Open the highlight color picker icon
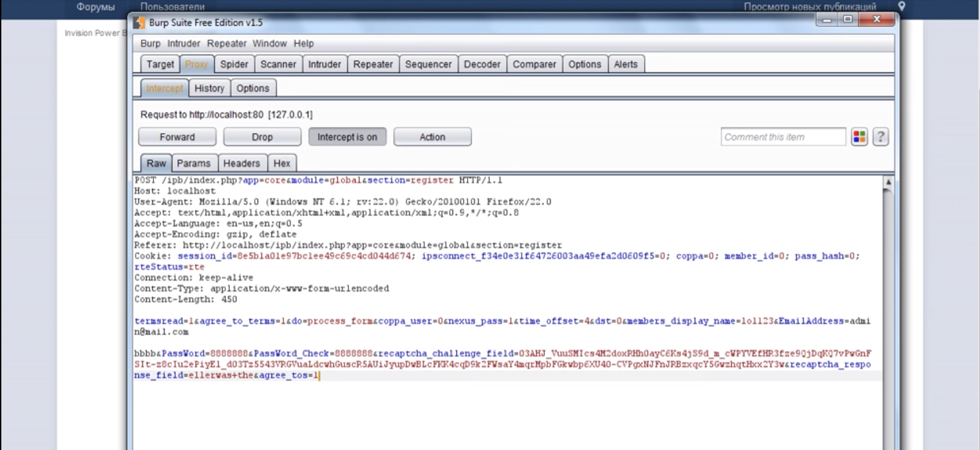 coord(859,137)
